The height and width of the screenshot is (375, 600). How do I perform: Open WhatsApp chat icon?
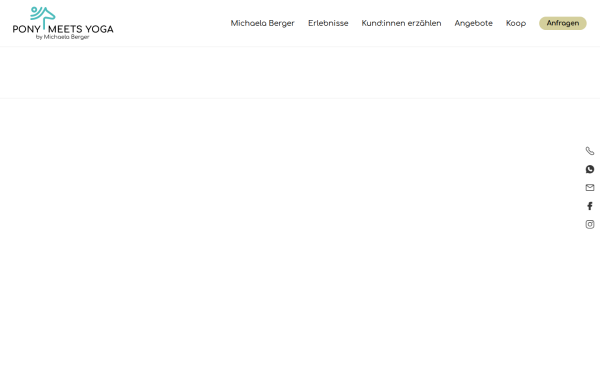pos(590,169)
